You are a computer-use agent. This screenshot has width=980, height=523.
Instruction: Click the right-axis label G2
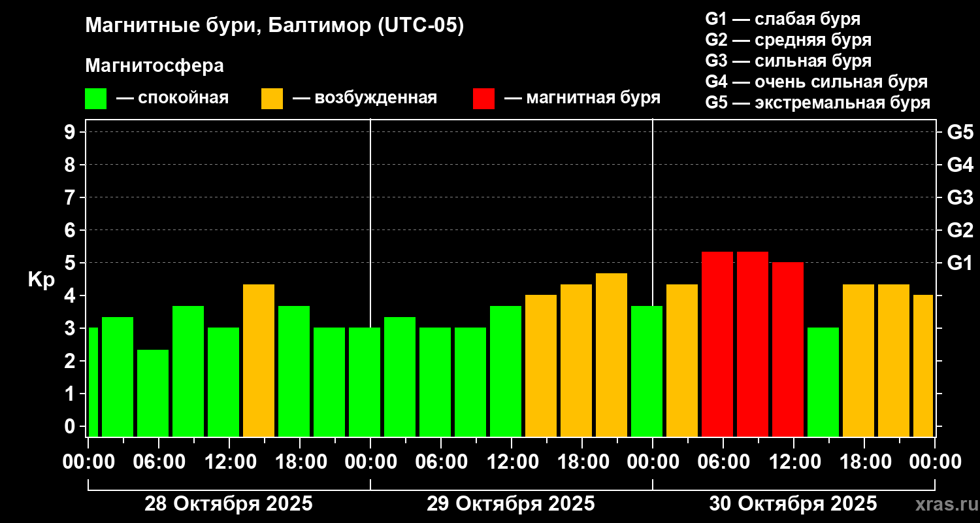960,230
